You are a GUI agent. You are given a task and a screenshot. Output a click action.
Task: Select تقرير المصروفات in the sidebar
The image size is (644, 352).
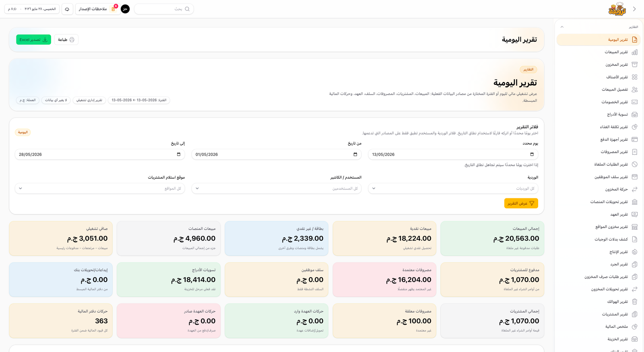pos(599,152)
